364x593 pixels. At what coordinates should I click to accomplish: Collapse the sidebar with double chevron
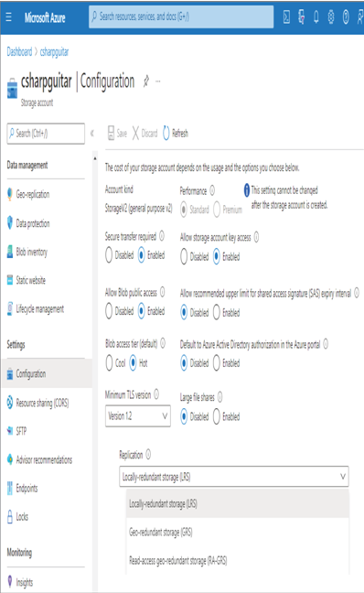click(91, 133)
